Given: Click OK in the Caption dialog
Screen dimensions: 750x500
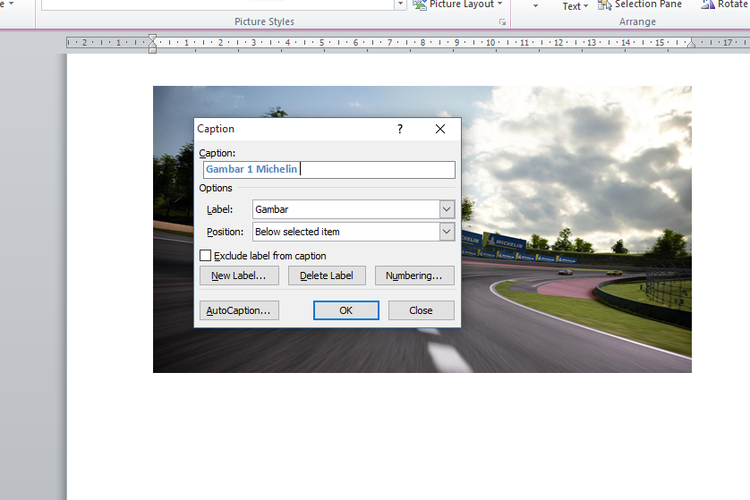Looking at the screenshot, I should click(346, 311).
